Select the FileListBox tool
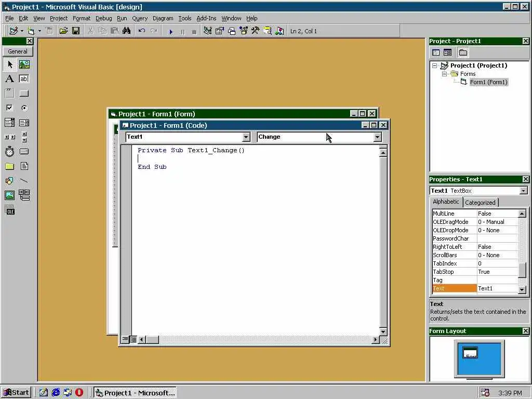 click(24, 166)
